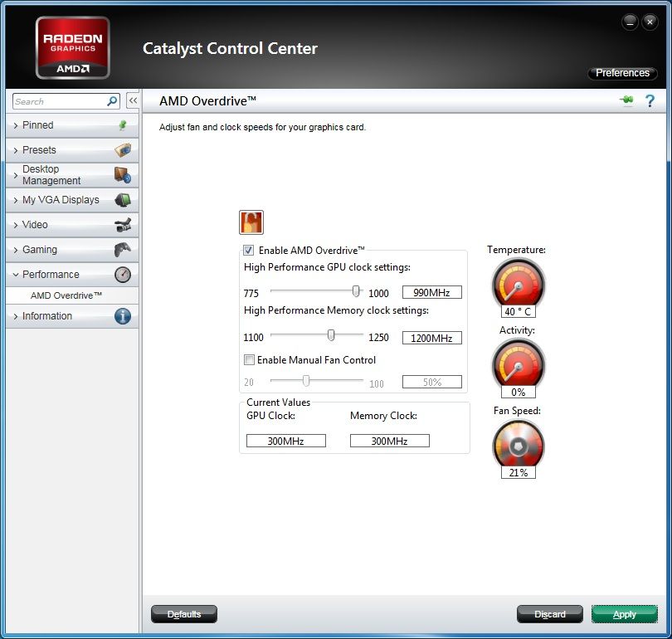Open help with the question mark icon
Viewport: 672px width, 639px height.
pos(650,101)
